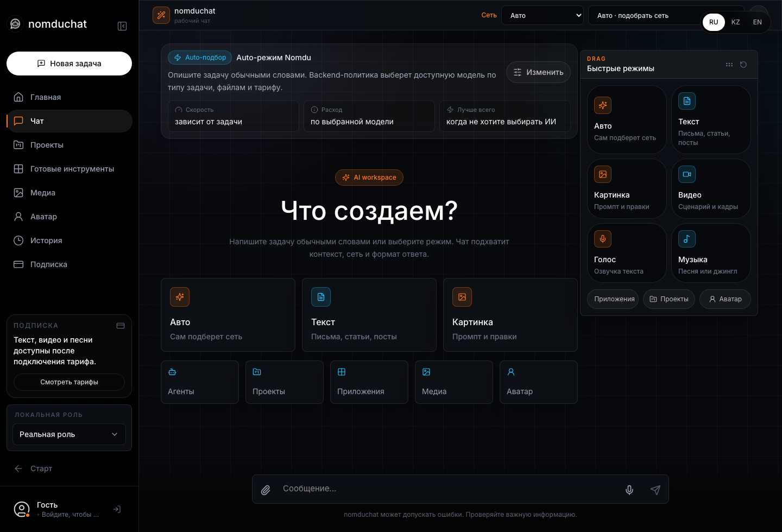This screenshot has height=532, width=782.
Task: Switch the language to RU
Action: click(714, 22)
